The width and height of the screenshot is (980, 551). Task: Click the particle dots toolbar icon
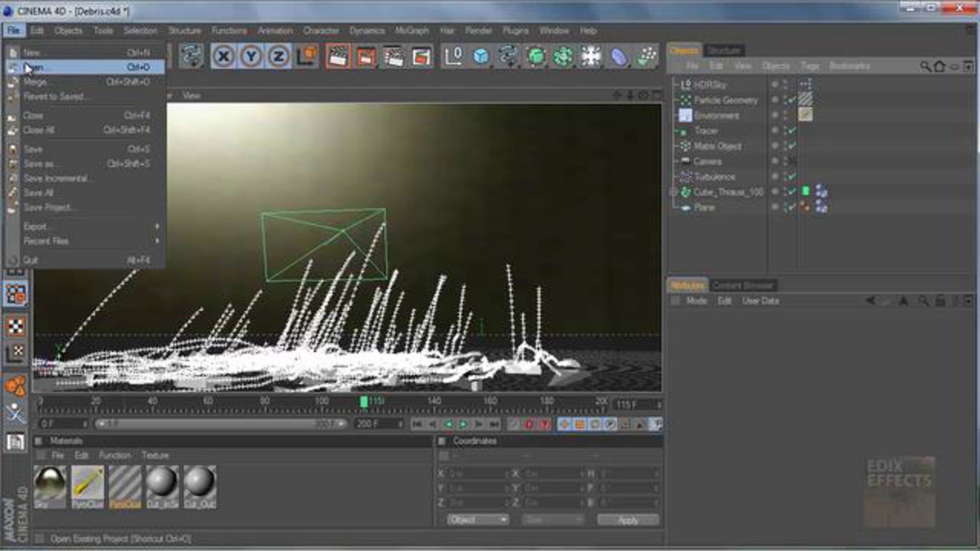point(647,56)
